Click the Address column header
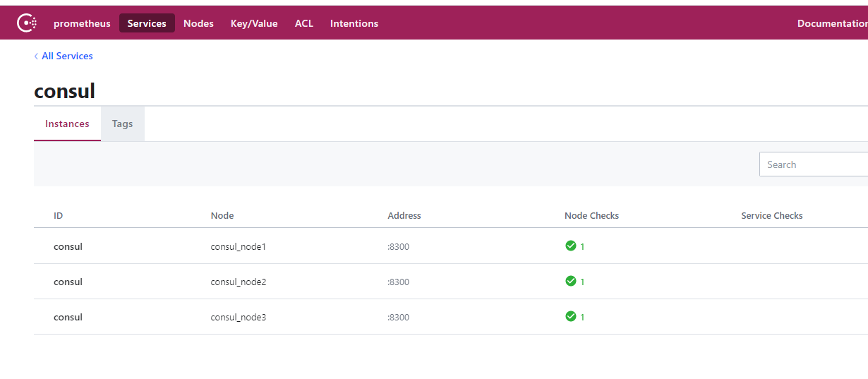The image size is (868, 379). 404,215
